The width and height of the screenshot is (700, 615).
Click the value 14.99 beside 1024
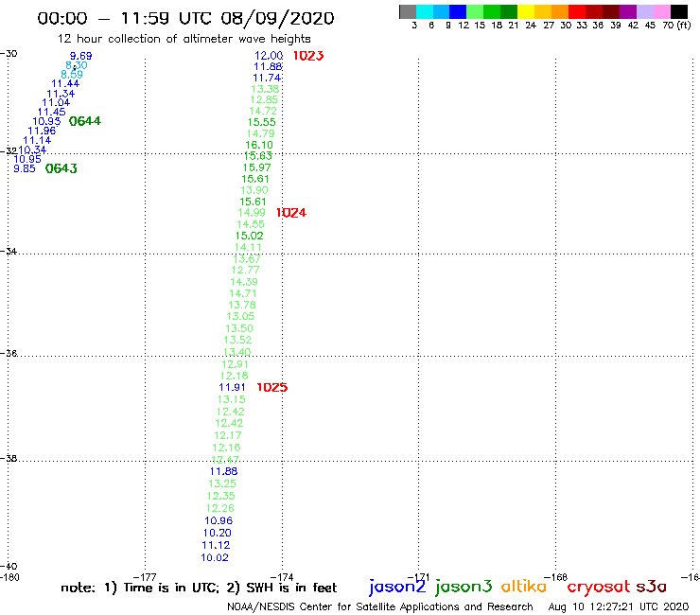point(252,213)
